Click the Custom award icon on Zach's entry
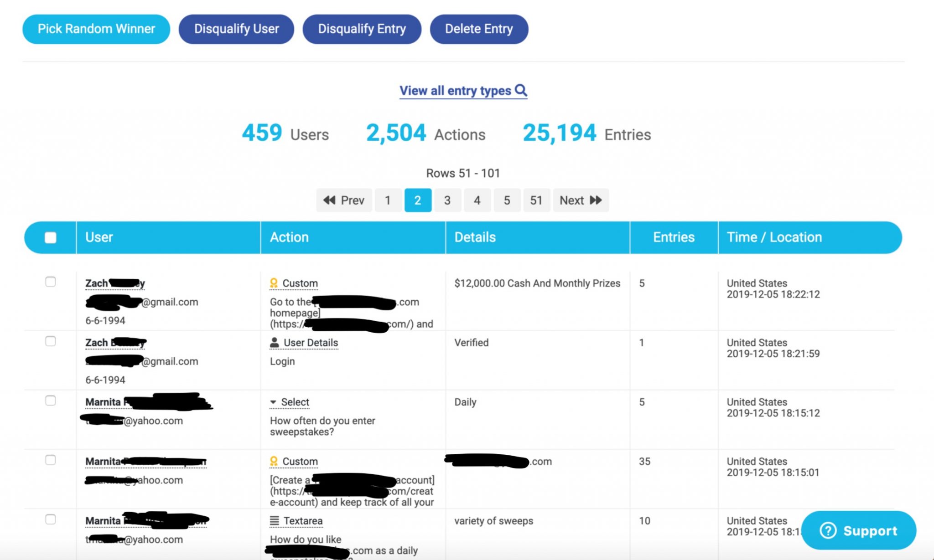This screenshot has width=934, height=560. 274,283
